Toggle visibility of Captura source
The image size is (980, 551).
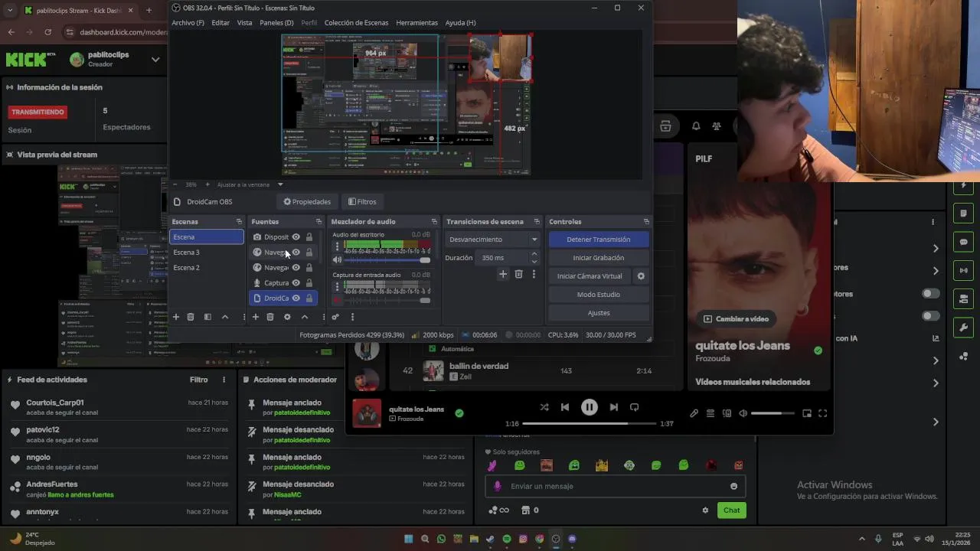[296, 283]
